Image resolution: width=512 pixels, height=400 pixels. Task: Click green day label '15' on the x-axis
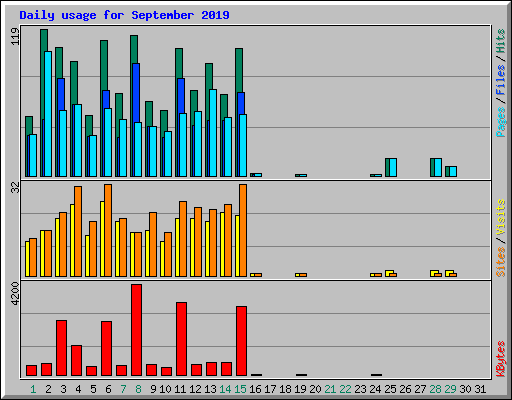[240, 389]
